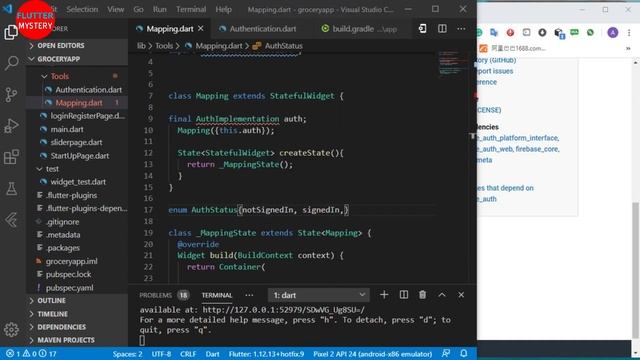Open the Go menu
This screenshot has height=360, width=640.
coord(138,9)
